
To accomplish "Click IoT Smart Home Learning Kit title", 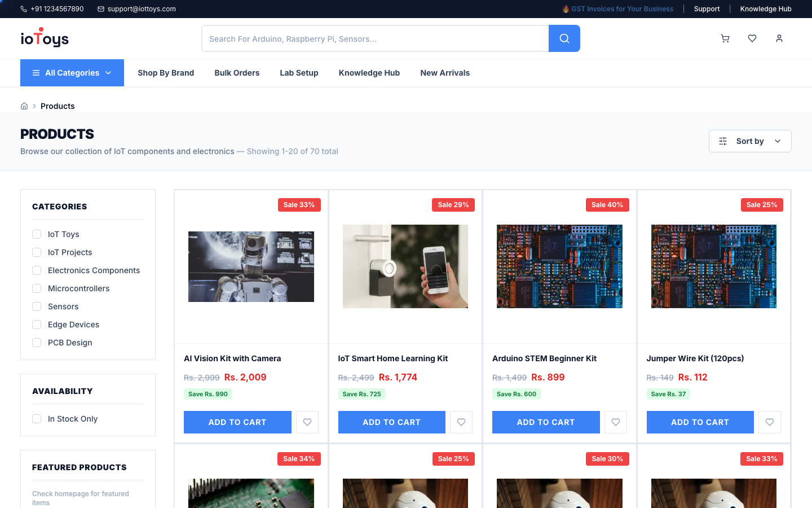I will (x=393, y=358).
